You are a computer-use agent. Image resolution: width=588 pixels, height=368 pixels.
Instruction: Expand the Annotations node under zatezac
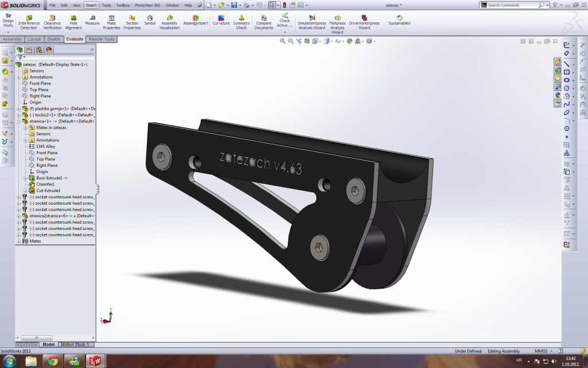click(19, 78)
